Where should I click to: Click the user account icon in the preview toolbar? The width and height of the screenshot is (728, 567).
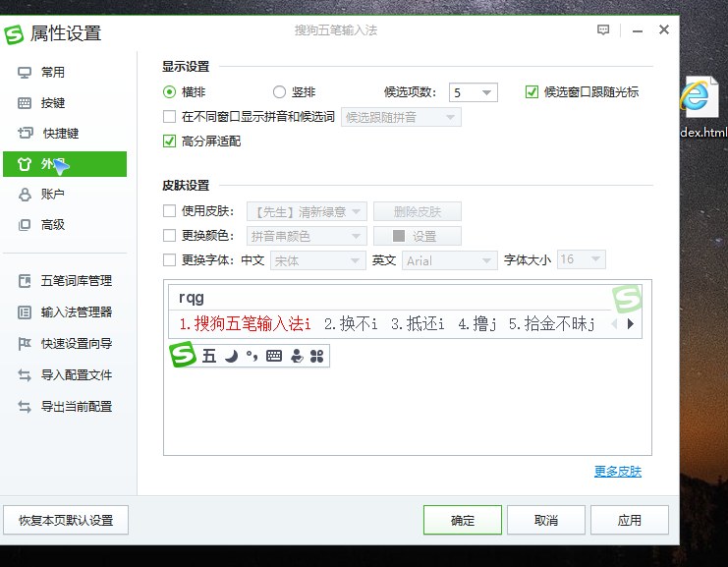pyautogui.click(x=297, y=356)
